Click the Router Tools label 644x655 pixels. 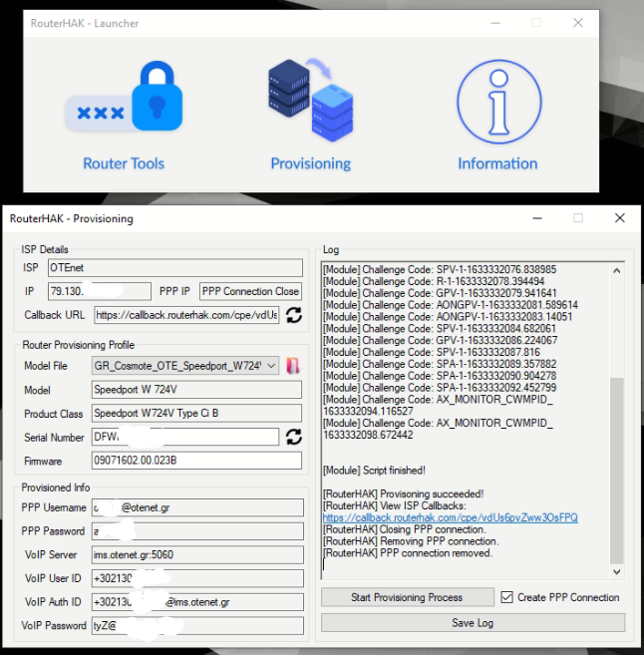click(x=124, y=164)
